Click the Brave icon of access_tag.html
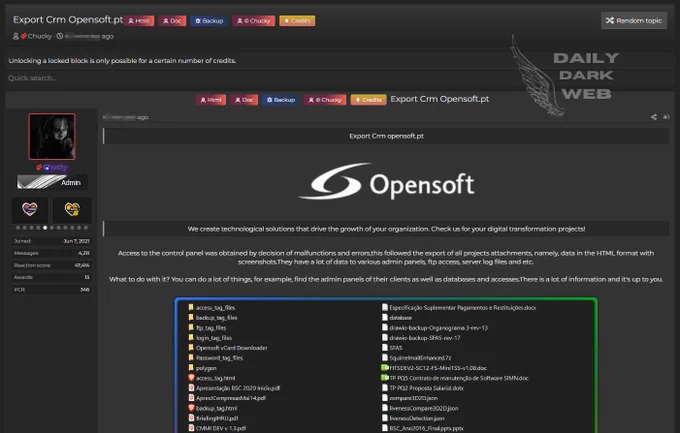This screenshot has width=680, height=433. (x=191, y=377)
